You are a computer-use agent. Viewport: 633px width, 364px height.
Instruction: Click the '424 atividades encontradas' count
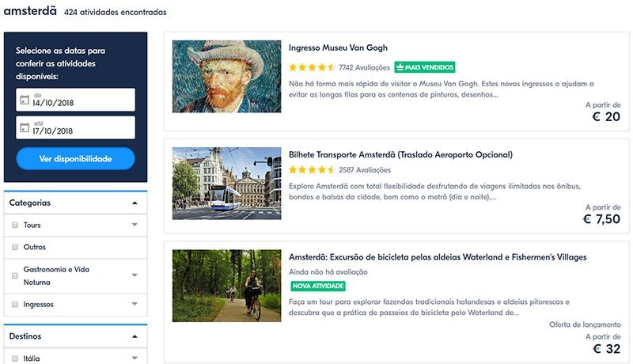point(115,12)
